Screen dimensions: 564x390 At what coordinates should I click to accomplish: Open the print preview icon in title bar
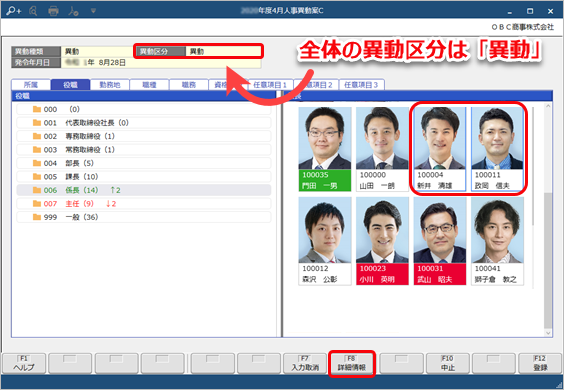pyautogui.click(x=33, y=11)
